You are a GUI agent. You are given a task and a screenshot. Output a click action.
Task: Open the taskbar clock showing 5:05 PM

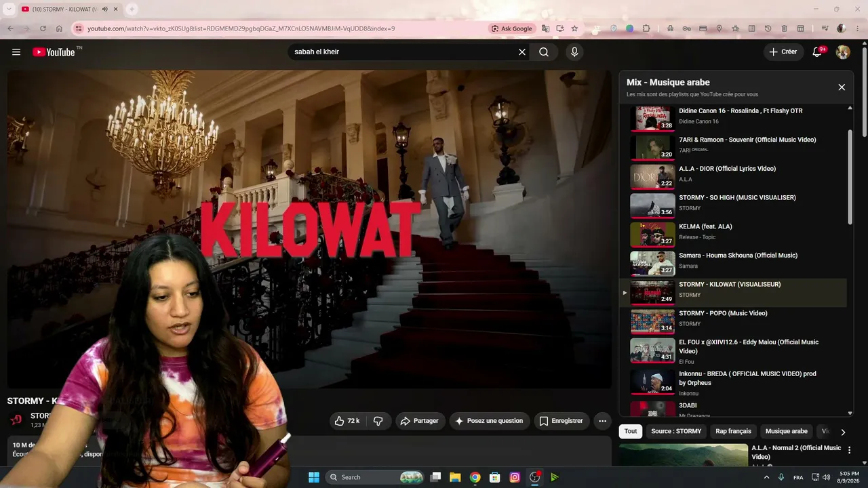point(849,477)
